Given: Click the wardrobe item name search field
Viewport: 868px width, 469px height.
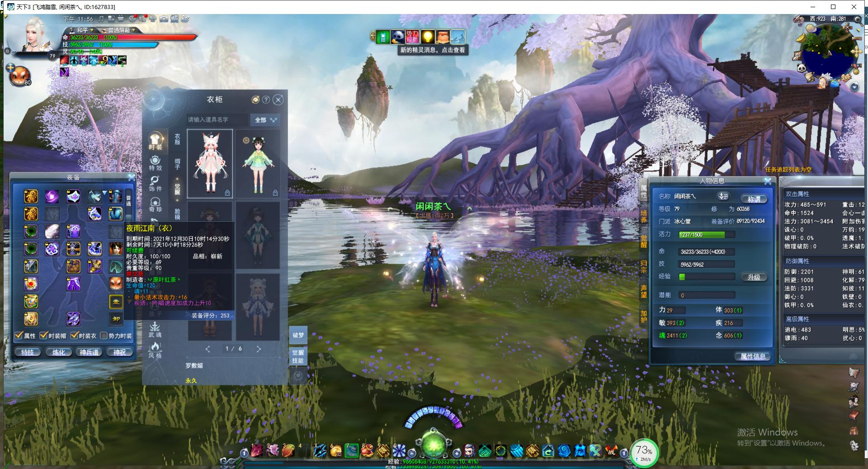Looking at the screenshot, I should (217, 120).
